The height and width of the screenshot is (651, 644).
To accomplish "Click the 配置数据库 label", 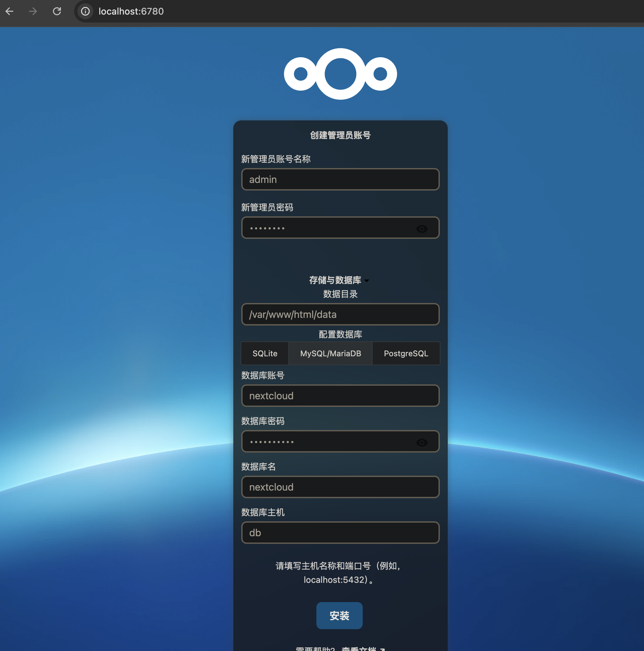I will 340,334.
